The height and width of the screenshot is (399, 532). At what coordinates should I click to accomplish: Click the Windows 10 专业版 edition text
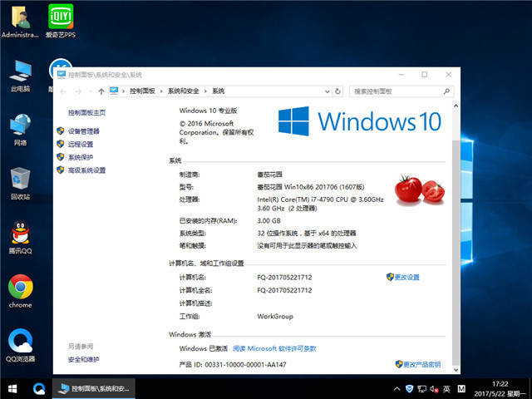coord(208,111)
